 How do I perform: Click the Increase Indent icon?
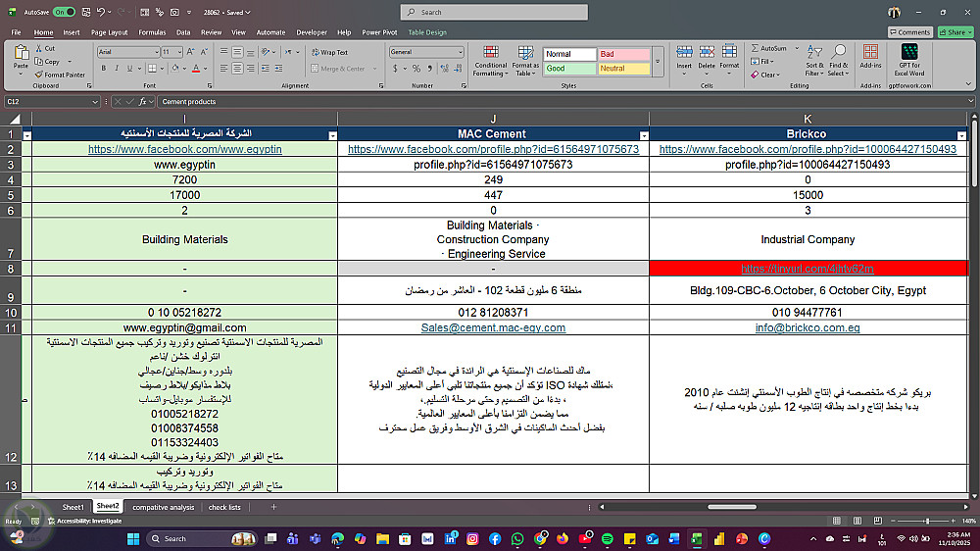[x=278, y=69]
